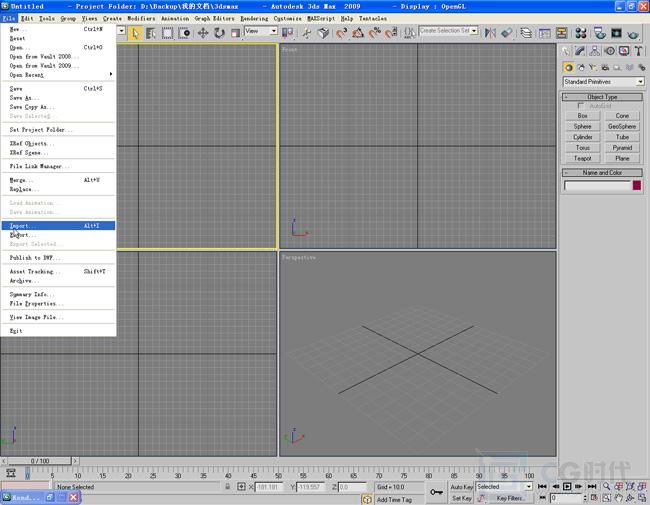Click the Play Animation button
Screen dimensions: 650x505
point(567,486)
